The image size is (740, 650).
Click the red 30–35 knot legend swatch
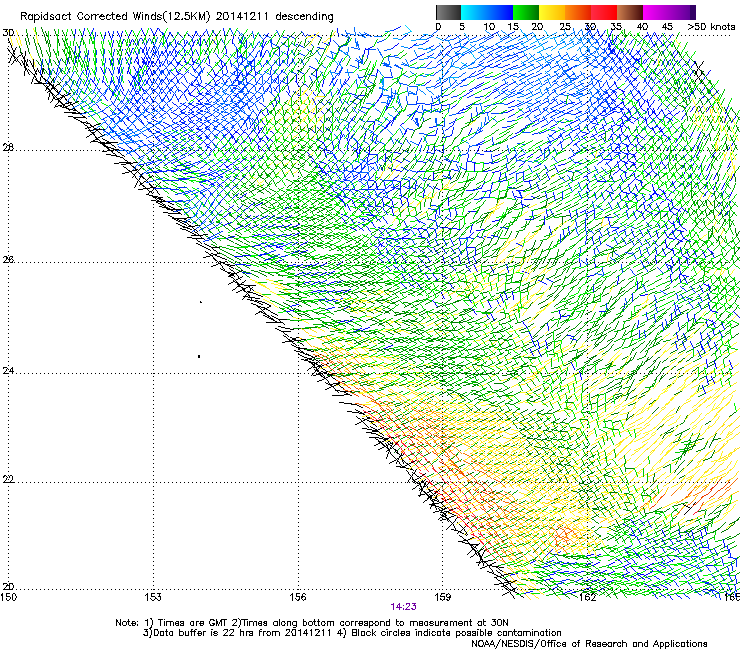(x=604, y=12)
